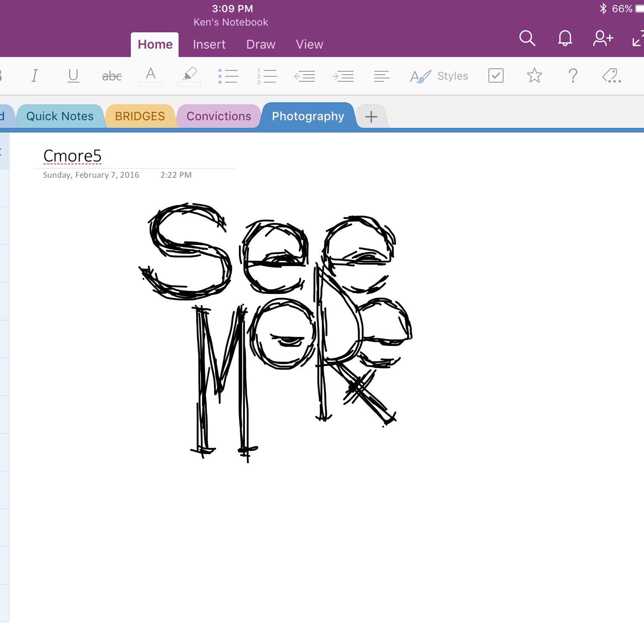Image resolution: width=644 pixels, height=644 pixels.
Task: Open the BRIDGES section
Action: click(x=140, y=116)
